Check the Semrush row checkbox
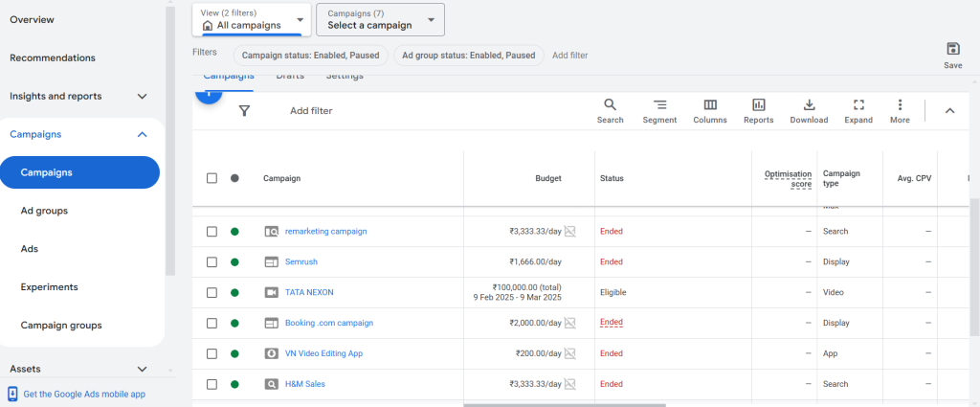The image size is (980, 407). pos(212,262)
